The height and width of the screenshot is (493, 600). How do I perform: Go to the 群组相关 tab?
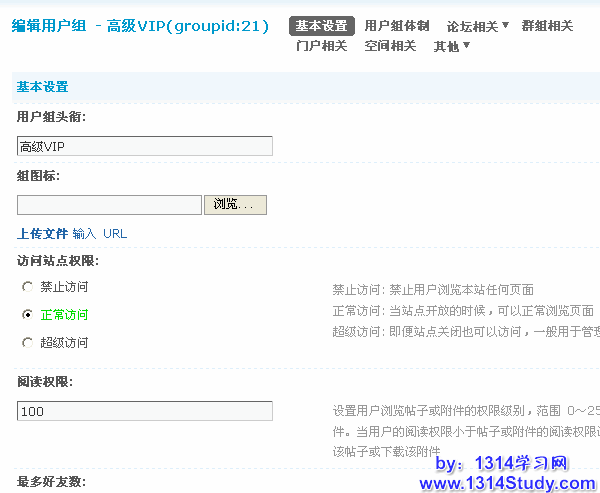point(547,26)
